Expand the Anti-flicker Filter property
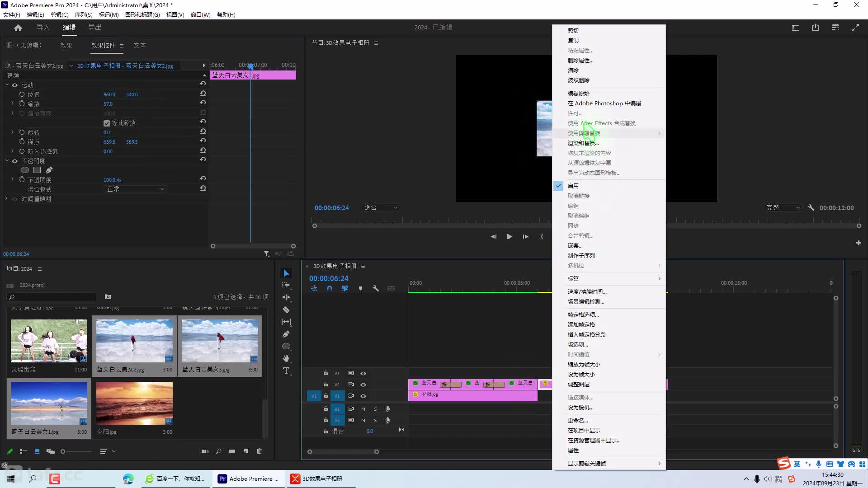 click(x=12, y=151)
